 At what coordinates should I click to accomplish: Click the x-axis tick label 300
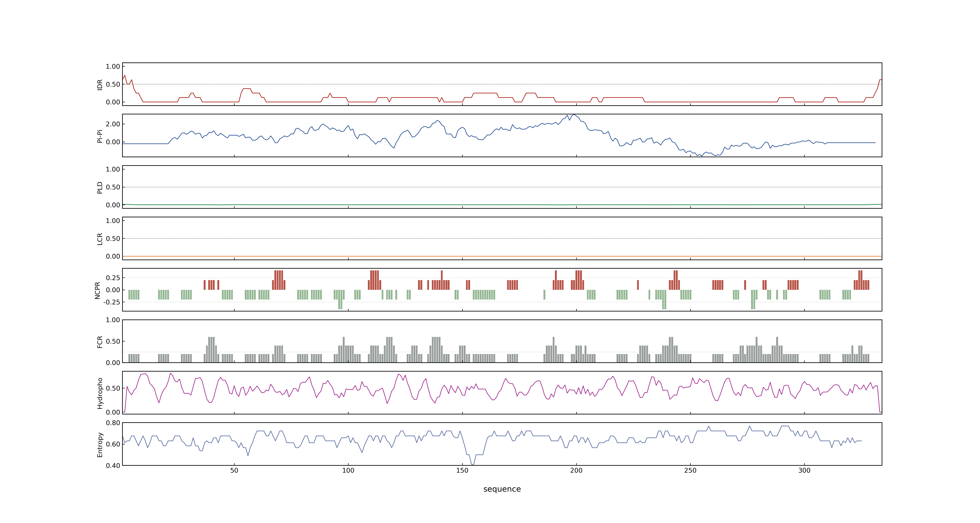coord(804,470)
